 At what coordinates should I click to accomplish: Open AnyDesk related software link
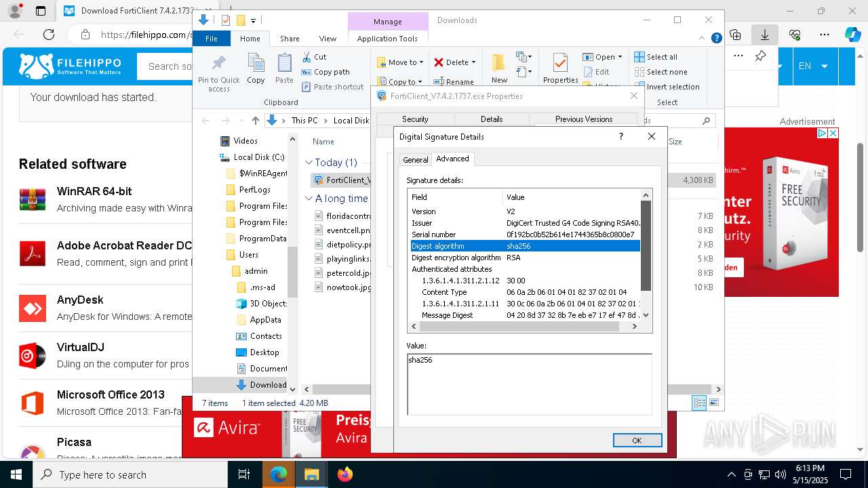(x=80, y=300)
